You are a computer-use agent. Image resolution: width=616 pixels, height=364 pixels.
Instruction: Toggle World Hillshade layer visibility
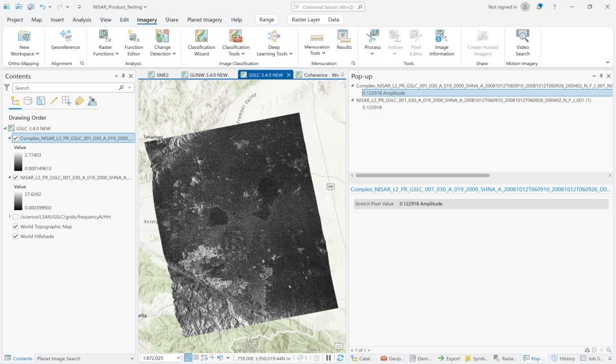(x=16, y=236)
